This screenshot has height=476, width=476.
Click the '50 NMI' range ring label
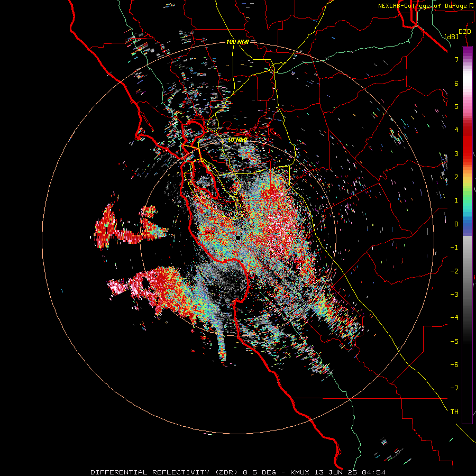tap(237, 140)
